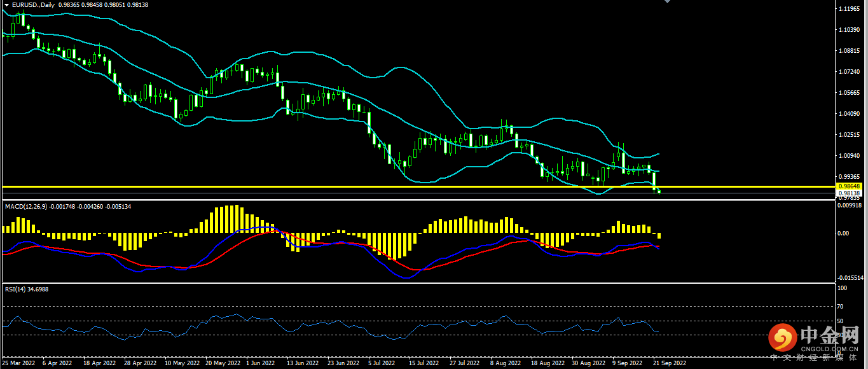Click the 1.11965 price axis value
868x369 pixels.
(850, 9)
